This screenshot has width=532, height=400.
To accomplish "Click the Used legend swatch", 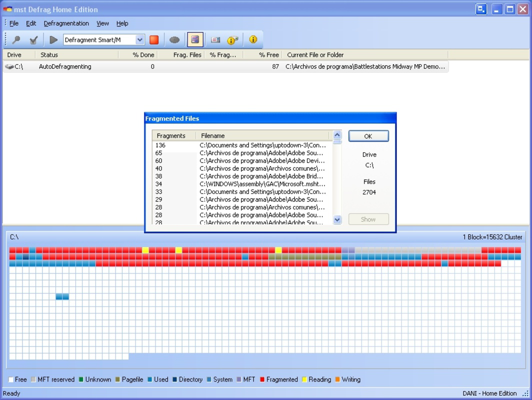I will [149, 379].
